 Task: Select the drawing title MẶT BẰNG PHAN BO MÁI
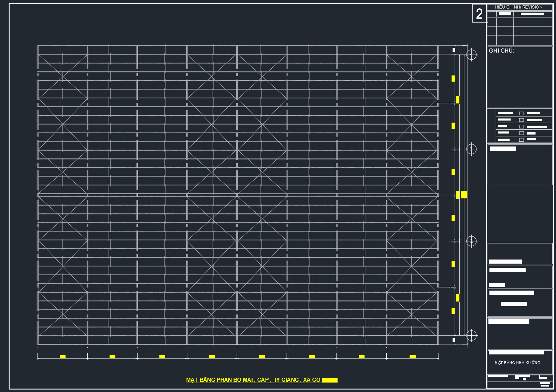(x=253, y=380)
